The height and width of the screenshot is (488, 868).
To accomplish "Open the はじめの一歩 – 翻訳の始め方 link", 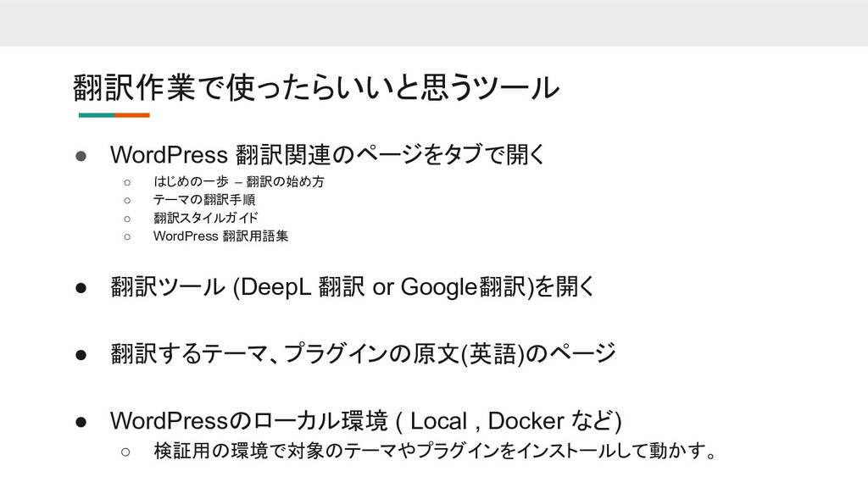I will click(238, 181).
